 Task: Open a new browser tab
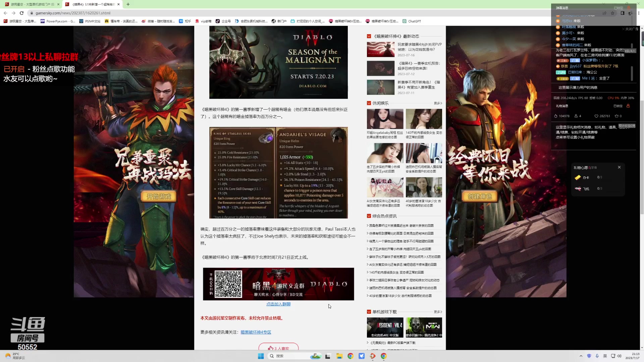pyautogui.click(x=128, y=4)
